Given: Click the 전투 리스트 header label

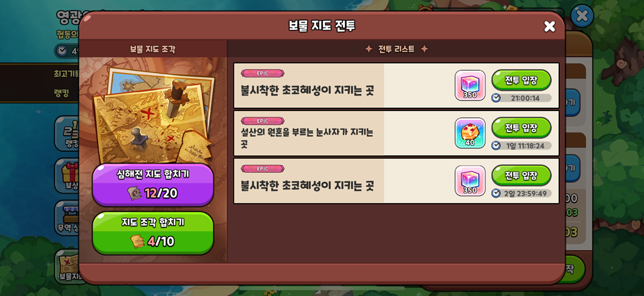Looking at the screenshot, I should point(397,49).
